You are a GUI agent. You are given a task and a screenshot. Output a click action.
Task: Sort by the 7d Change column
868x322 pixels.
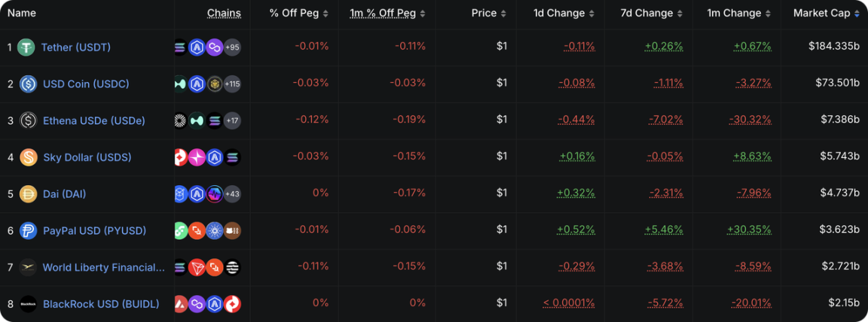(x=648, y=14)
